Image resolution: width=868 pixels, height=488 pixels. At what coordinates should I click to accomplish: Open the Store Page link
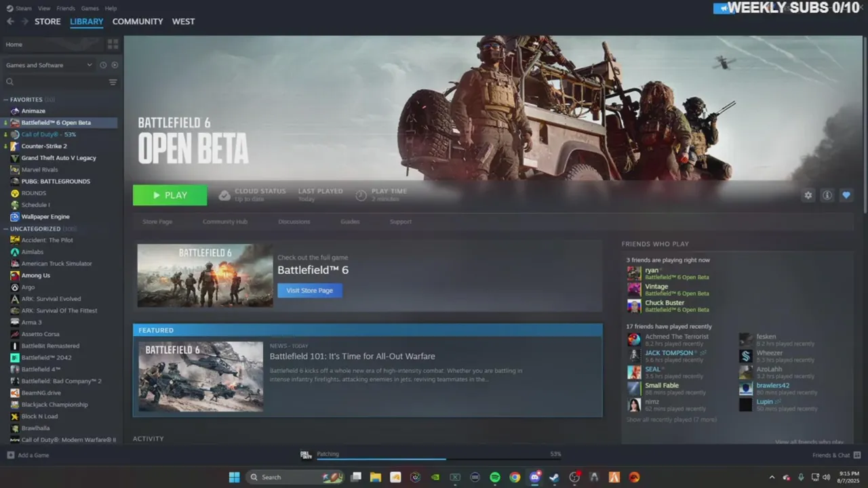[157, 222]
